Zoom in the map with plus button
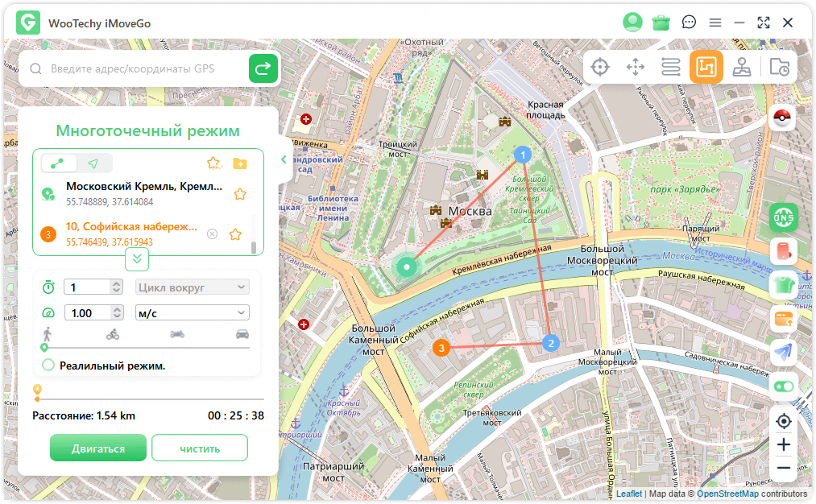 [x=783, y=444]
